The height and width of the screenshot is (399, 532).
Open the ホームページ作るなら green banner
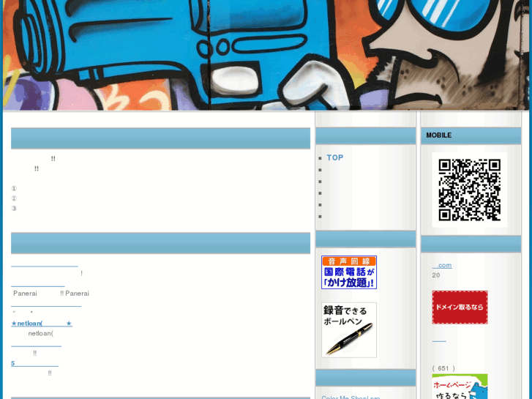pyautogui.click(x=460, y=387)
